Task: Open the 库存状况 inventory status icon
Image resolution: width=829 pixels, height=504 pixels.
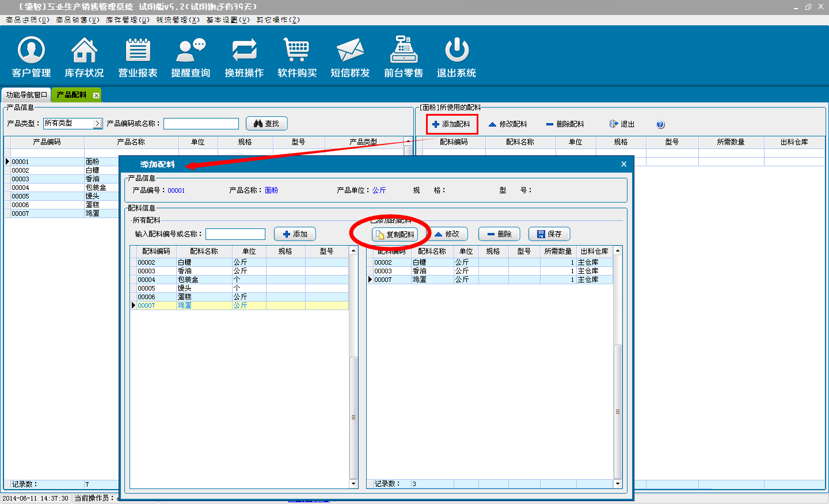Action: pyautogui.click(x=84, y=51)
